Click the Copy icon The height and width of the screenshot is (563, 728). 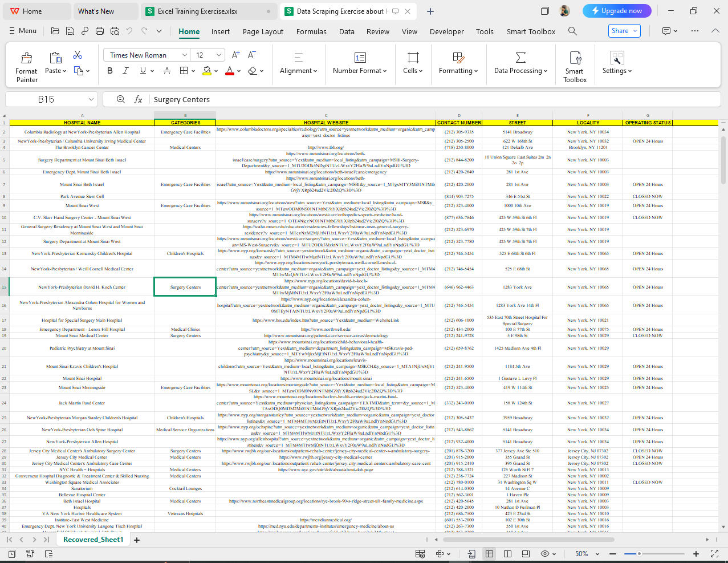[x=79, y=71]
